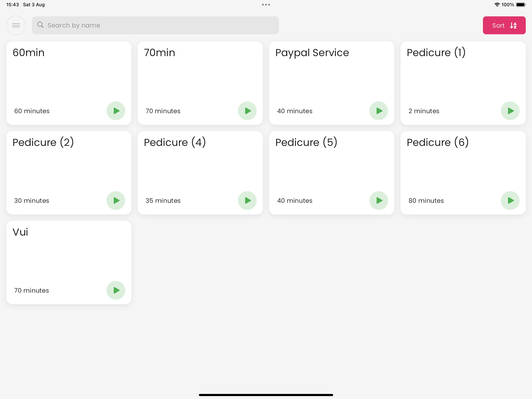Image resolution: width=532 pixels, height=399 pixels.
Task: Select the Pedicure (5) title
Action: click(306, 142)
